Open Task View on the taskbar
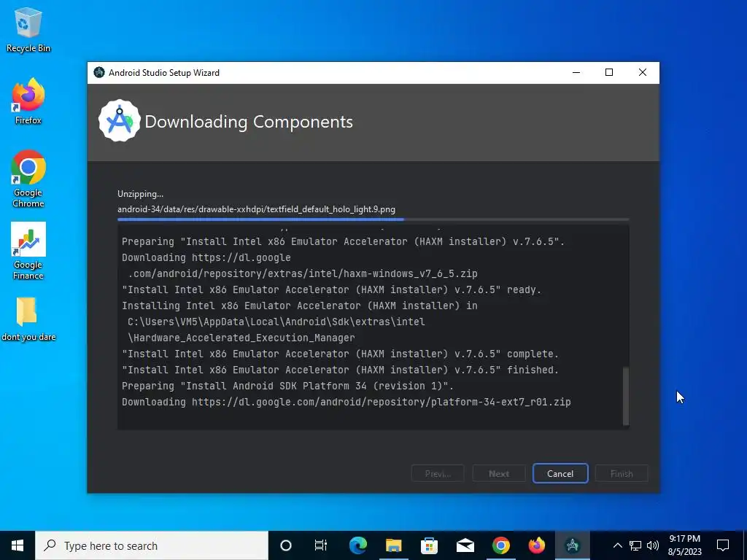747x560 pixels. (x=321, y=545)
